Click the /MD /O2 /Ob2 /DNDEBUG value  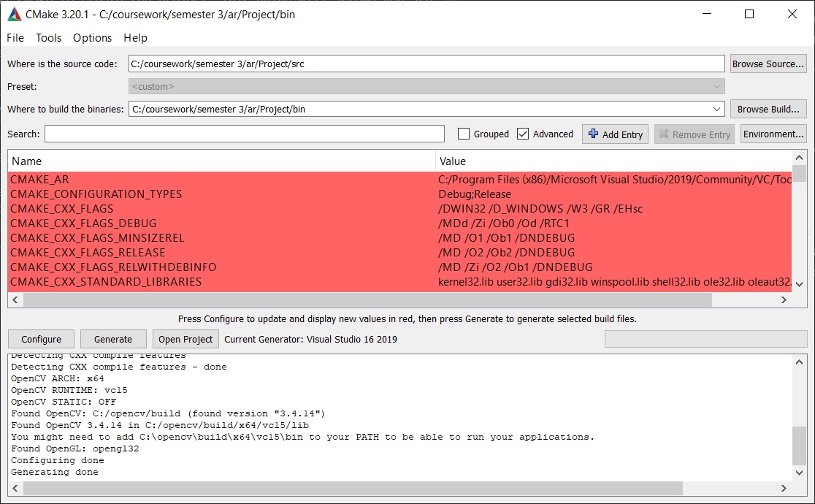[506, 252]
